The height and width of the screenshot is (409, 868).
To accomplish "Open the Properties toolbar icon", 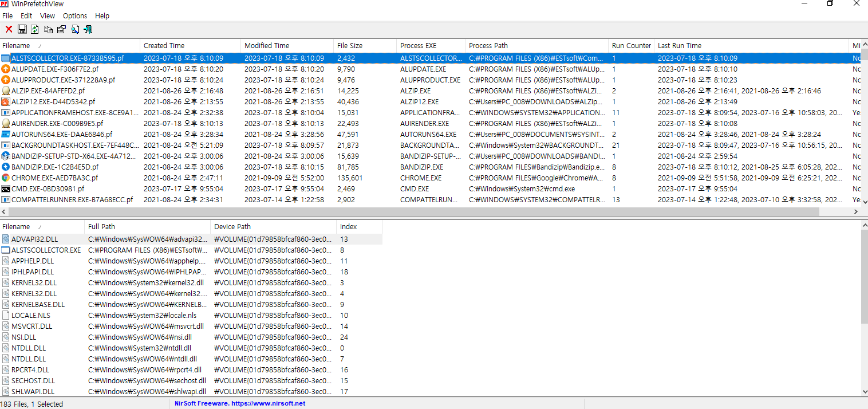I will [x=61, y=29].
